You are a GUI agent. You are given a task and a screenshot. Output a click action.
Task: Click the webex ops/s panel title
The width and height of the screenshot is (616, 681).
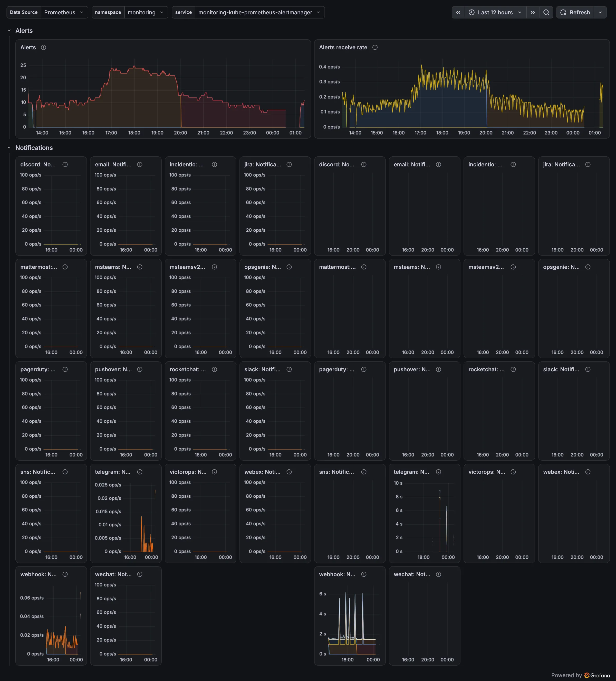(x=262, y=472)
